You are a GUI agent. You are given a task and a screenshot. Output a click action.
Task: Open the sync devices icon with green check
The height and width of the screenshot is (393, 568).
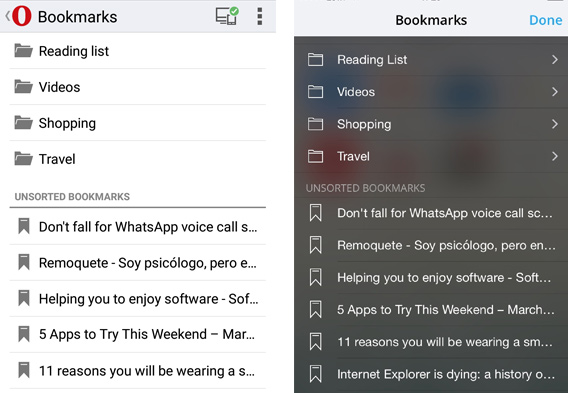pyautogui.click(x=227, y=16)
